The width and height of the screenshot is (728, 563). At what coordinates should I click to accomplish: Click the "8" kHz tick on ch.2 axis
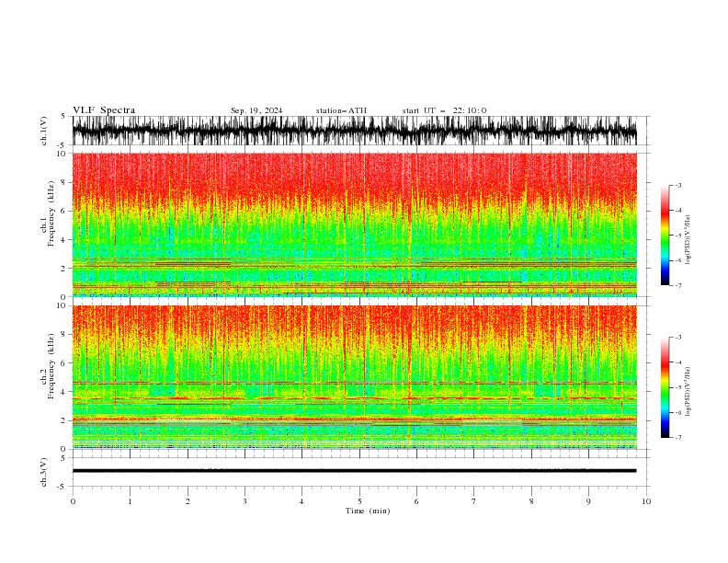[63, 335]
